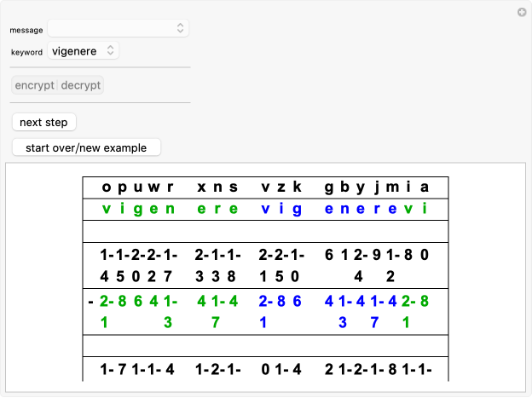Select the encrypt option
This screenshot has height=398, width=532.
click(35, 85)
